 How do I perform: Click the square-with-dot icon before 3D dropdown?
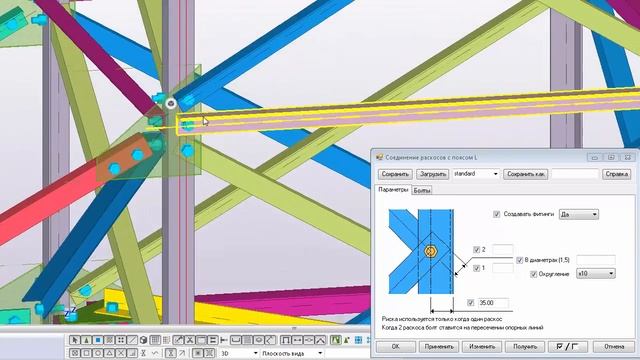coord(198,353)
